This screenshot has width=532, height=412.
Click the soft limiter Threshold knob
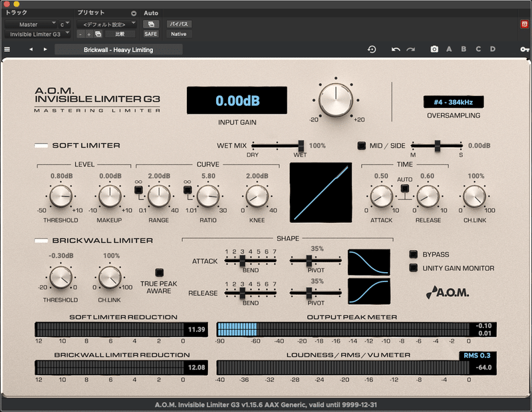click(61, 196)
